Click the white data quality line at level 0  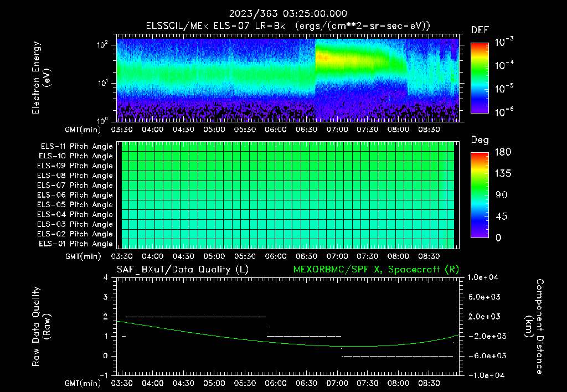click(398, 356)
